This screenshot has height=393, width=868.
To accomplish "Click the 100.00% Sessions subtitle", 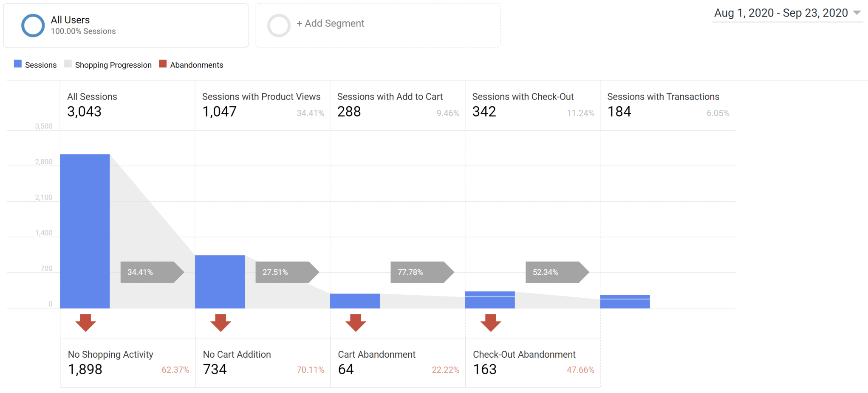I will tap(83, 31).
